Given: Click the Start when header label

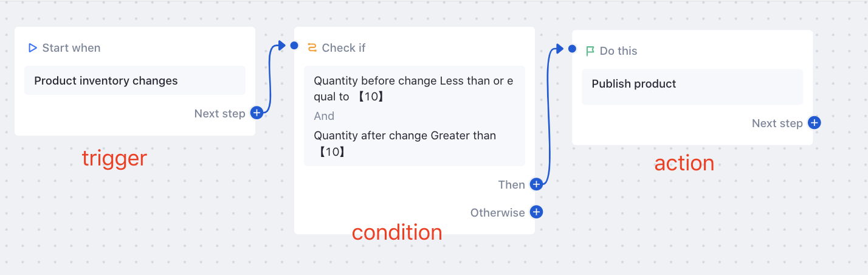Looking at the screenshot, I should pyautogui.click(x=71, y=47).
